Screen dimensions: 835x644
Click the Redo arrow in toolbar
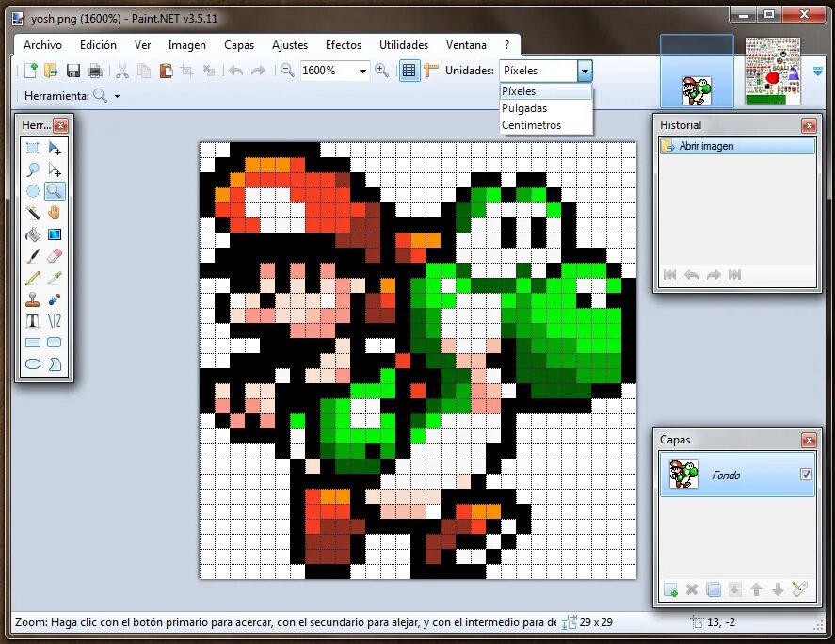258,71
